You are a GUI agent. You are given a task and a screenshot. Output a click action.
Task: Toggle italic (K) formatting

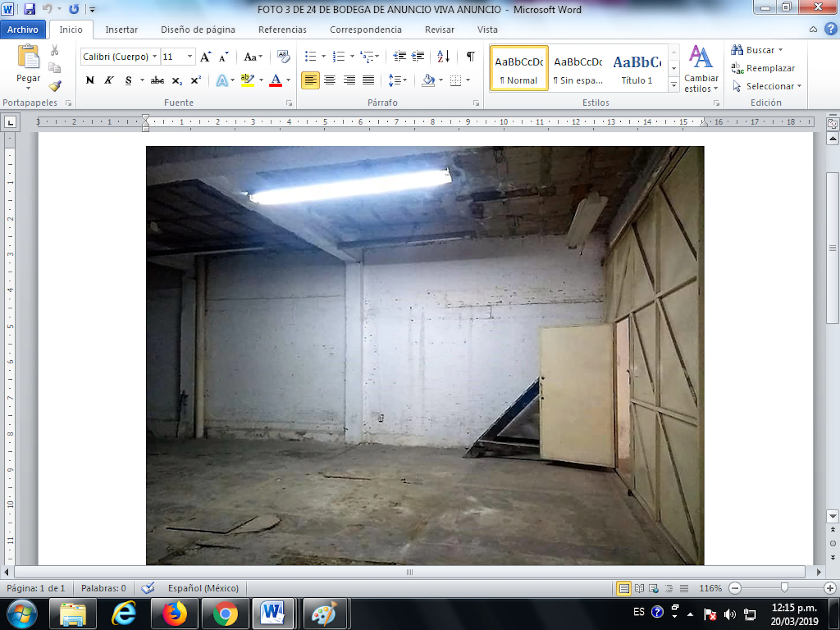coord(109,80)
